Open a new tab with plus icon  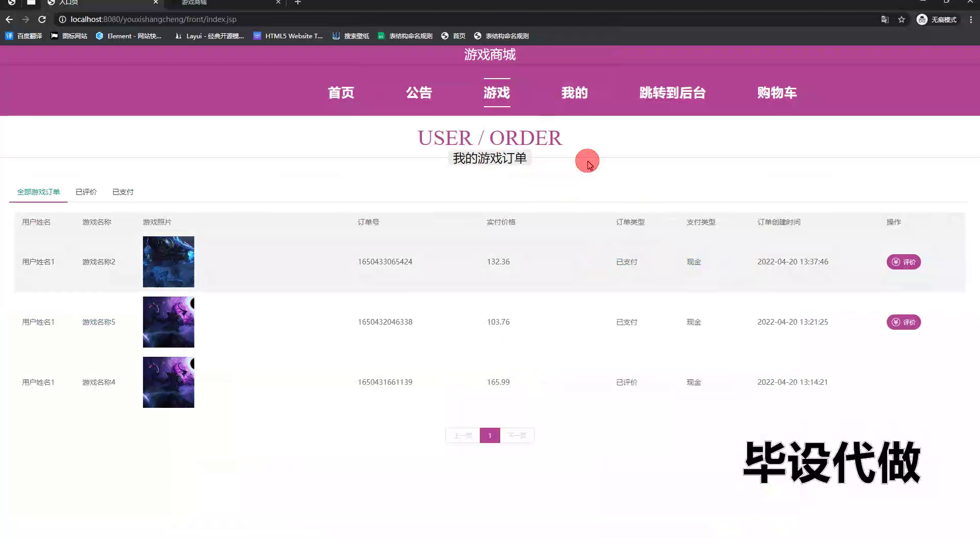[x=298, y=3]
